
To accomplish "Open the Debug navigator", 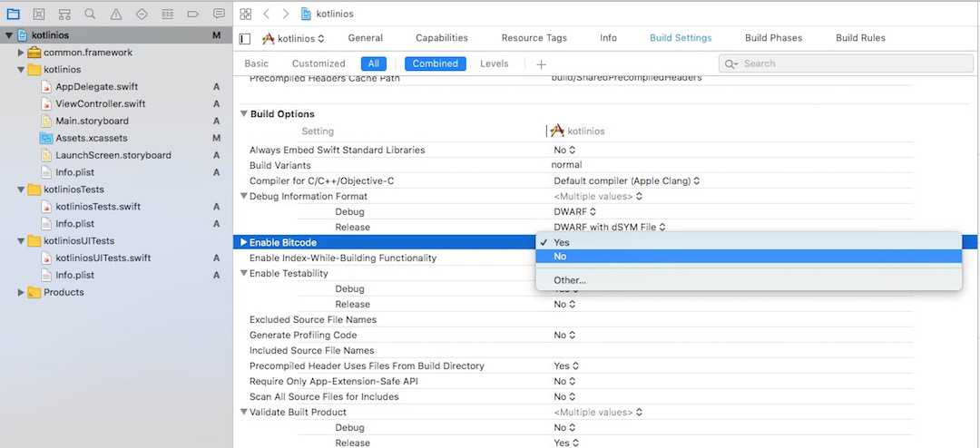I will 168,14.
